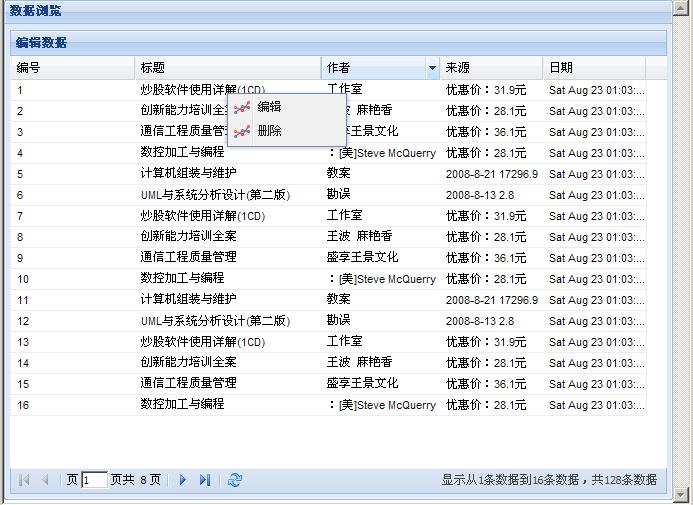The height and width of the screenshot is (505, 693).
Task: Select 通信工程质量管理 in row 15
Action: pyautogui.click(x=188, y=383)
